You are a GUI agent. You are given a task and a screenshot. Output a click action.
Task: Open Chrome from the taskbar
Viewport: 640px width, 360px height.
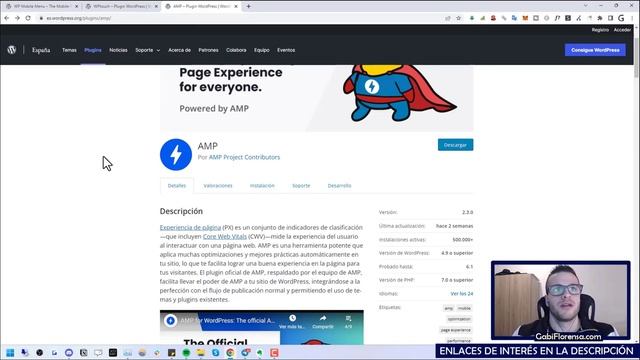230,353
